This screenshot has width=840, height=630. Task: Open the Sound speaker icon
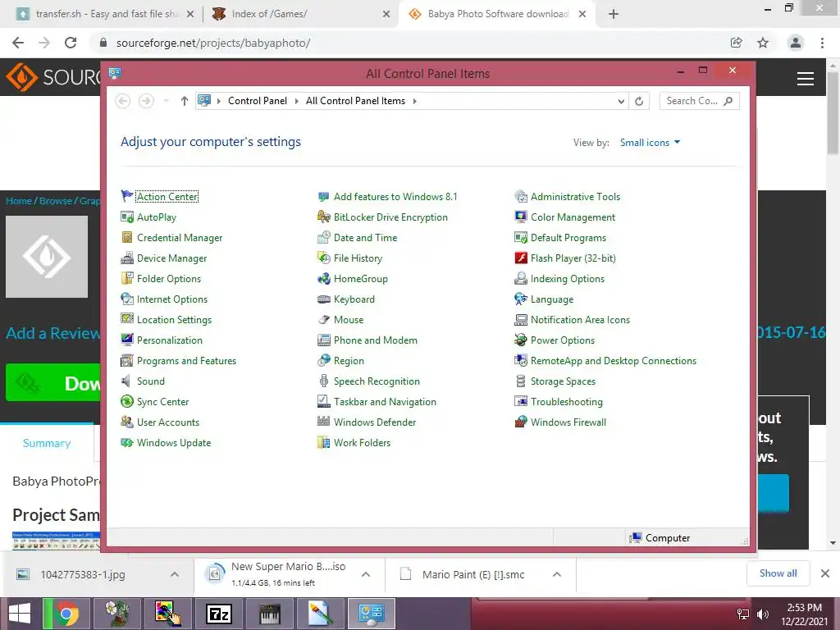[x=126, y=381]
